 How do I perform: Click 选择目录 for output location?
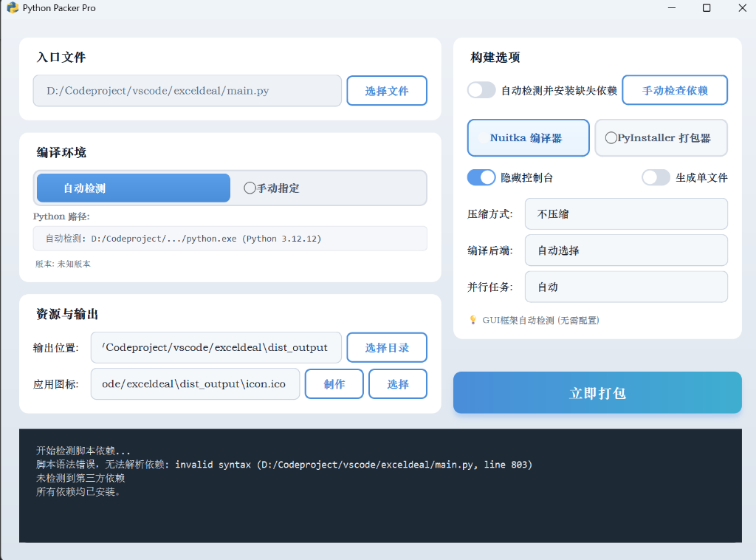(387, 348)
